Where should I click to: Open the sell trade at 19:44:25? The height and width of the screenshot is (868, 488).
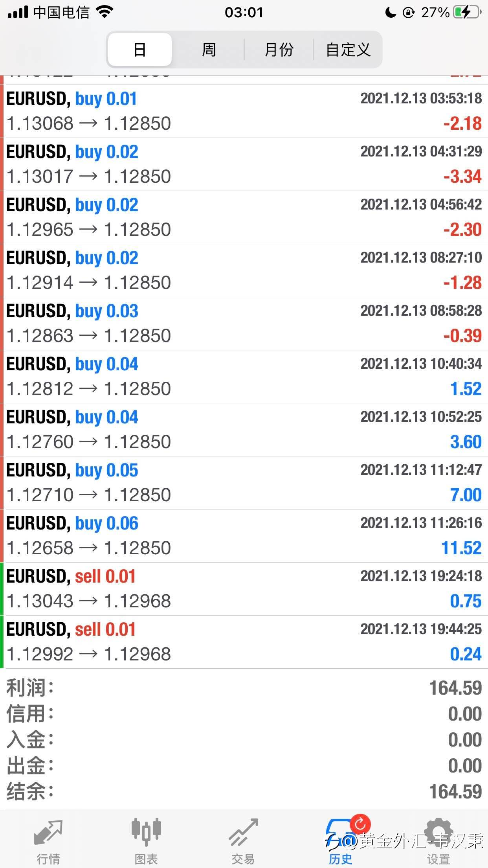tap(244, 642)
